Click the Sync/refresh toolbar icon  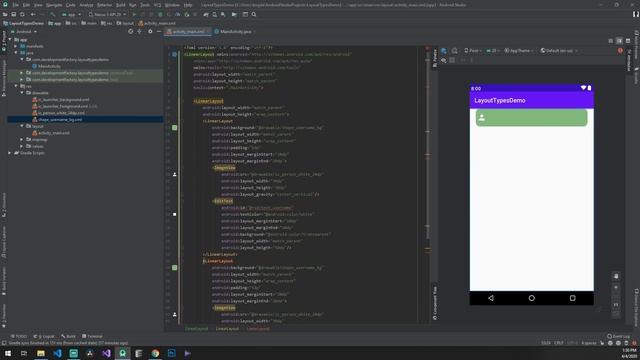[22, 14]
